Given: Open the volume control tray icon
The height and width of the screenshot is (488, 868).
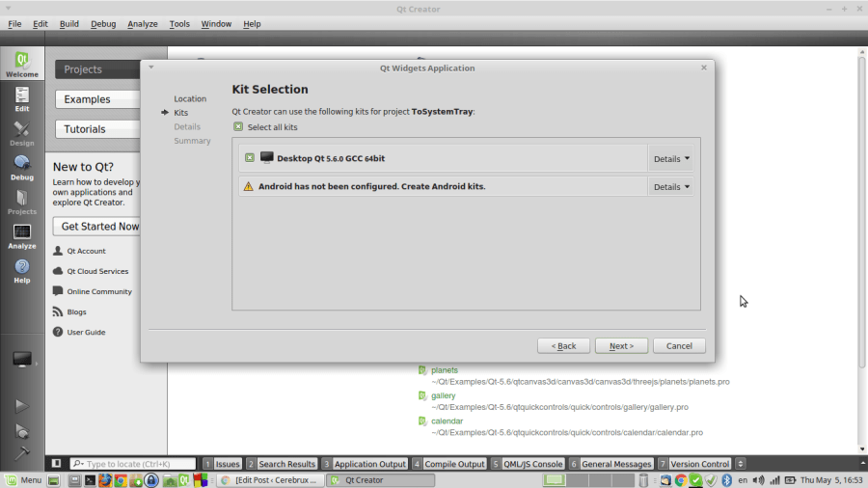Looking at the screenshot, I should (x=758, y=479).
